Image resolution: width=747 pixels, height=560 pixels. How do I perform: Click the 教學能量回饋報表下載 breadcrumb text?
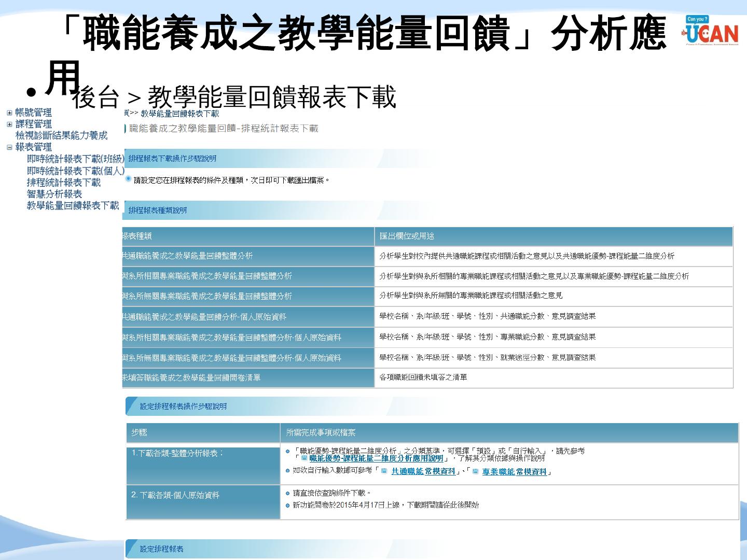point(180,114)
